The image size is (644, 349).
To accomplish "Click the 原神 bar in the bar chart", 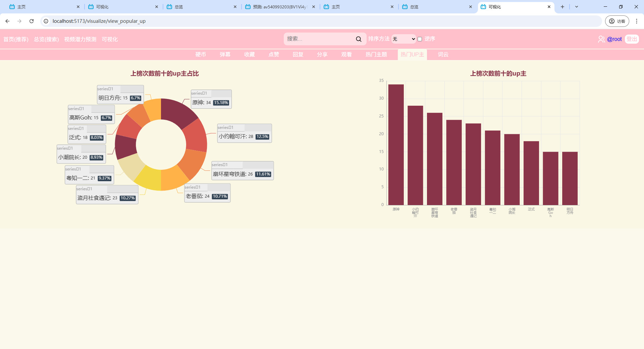I will pos(396,145).
